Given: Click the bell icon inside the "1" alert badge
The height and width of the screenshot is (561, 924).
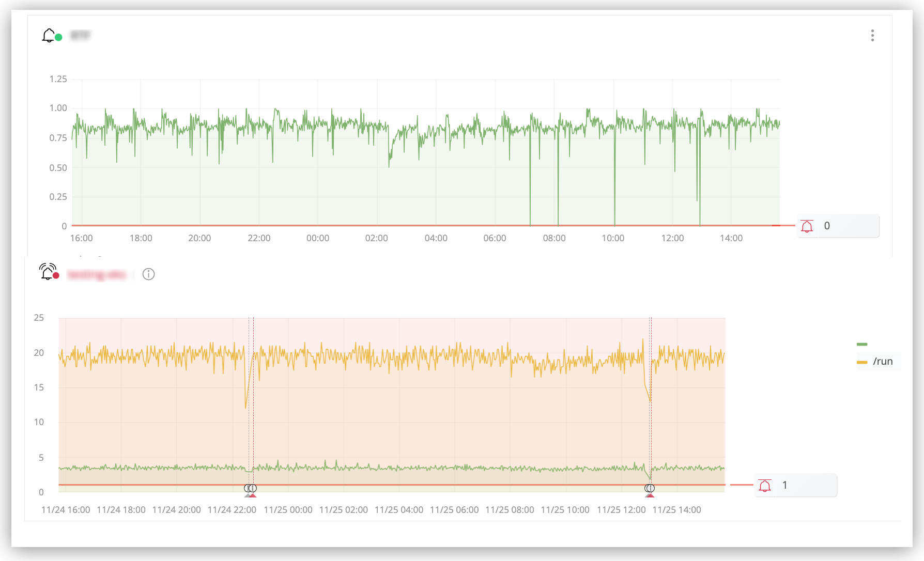Looking at the screenshot, I should (765, 485).
